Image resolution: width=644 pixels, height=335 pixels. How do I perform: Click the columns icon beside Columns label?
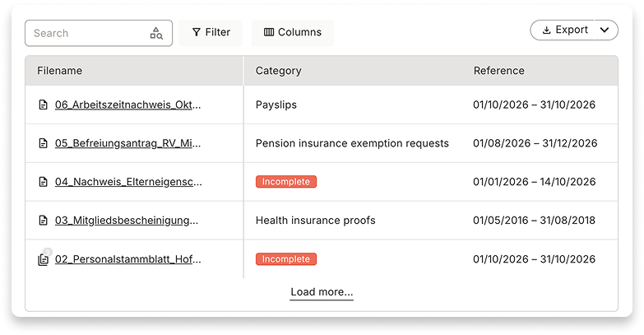(269, 32)
